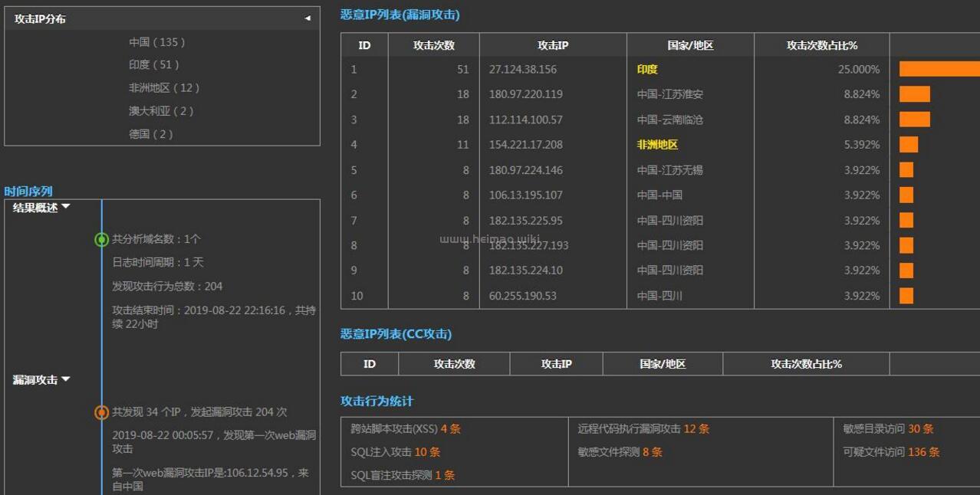Image resolution: width=980 pixels, height=495 pixels.
Task: Click 远程代码执行漏洞攻击 12 条 count
Action: click(696, 429)
